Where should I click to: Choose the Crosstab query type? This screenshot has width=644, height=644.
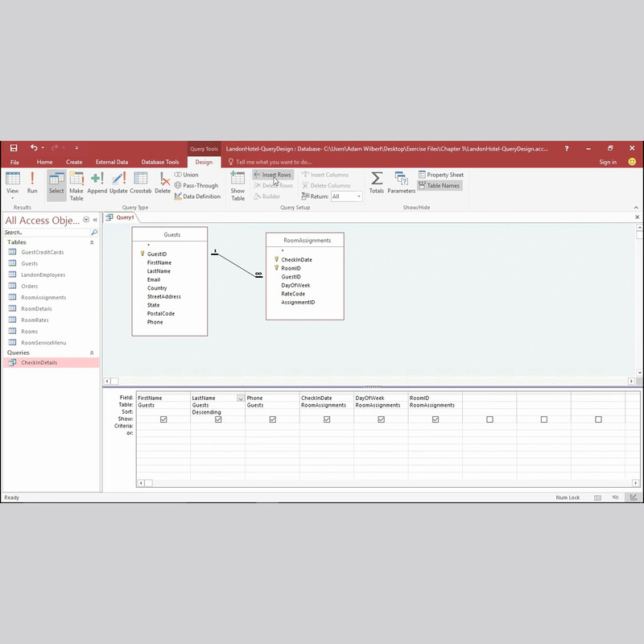coord(140,183)
